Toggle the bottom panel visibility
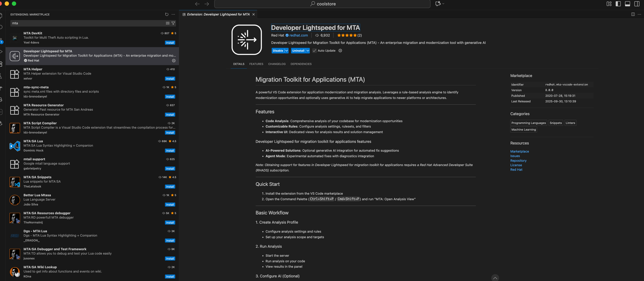The image size is (644, 281). coord(627,4)
